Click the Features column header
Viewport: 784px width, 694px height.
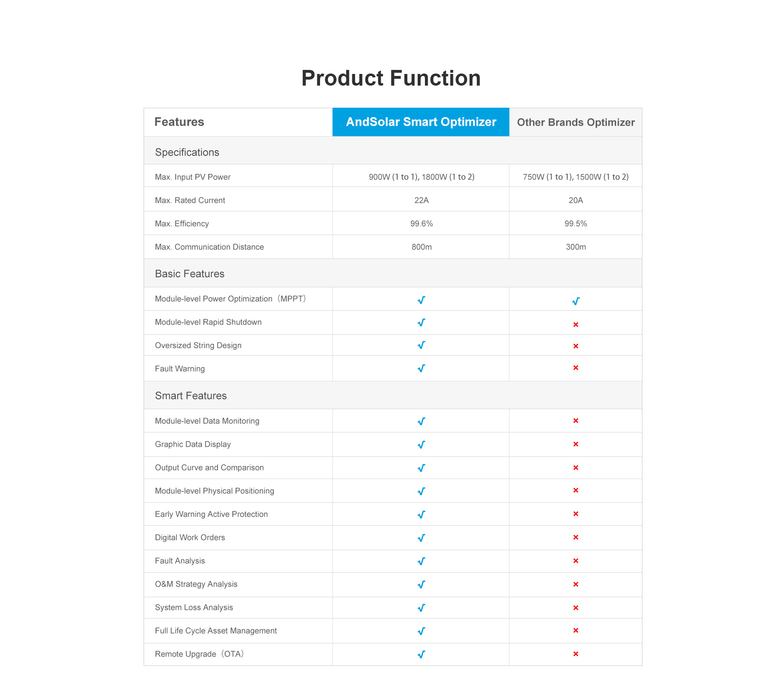(179, 122)
